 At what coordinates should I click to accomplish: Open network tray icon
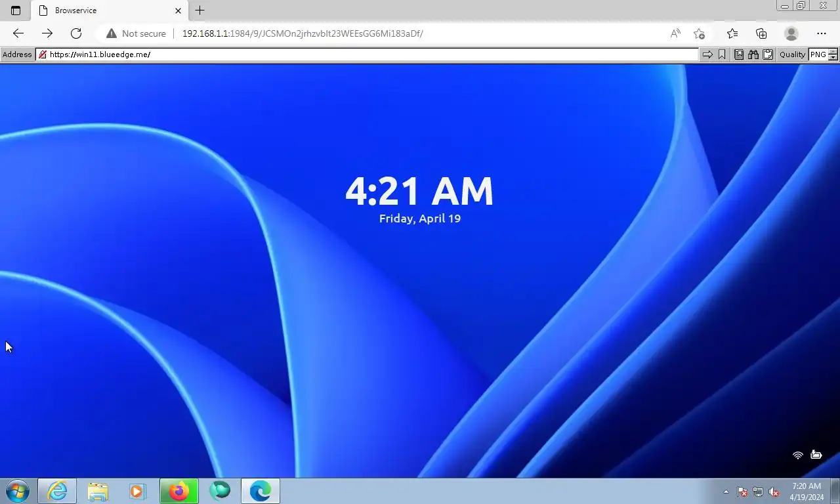click(758, 492)
